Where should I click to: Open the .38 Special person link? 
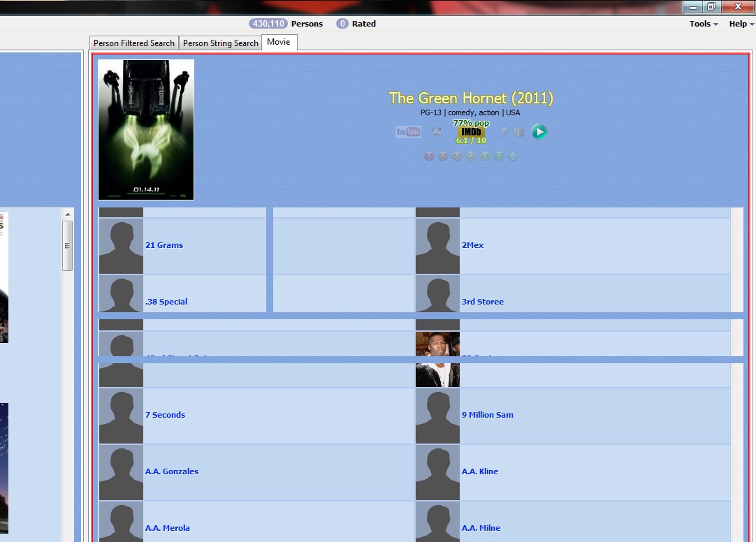click(166, 302)
